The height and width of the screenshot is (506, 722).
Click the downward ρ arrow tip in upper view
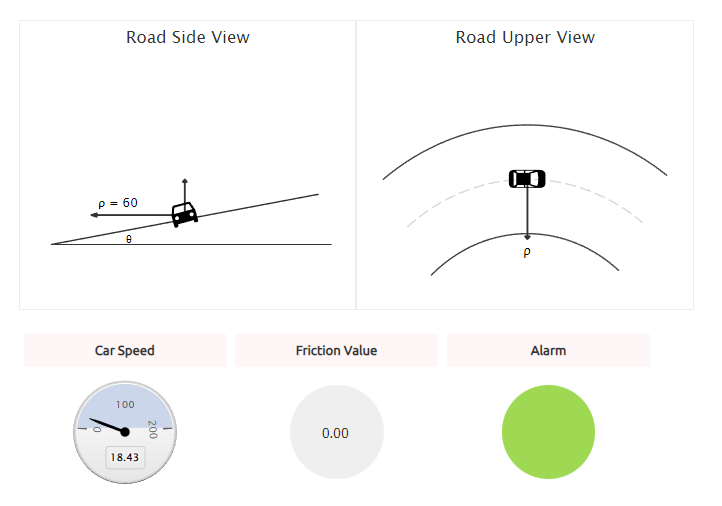(528, 237)
